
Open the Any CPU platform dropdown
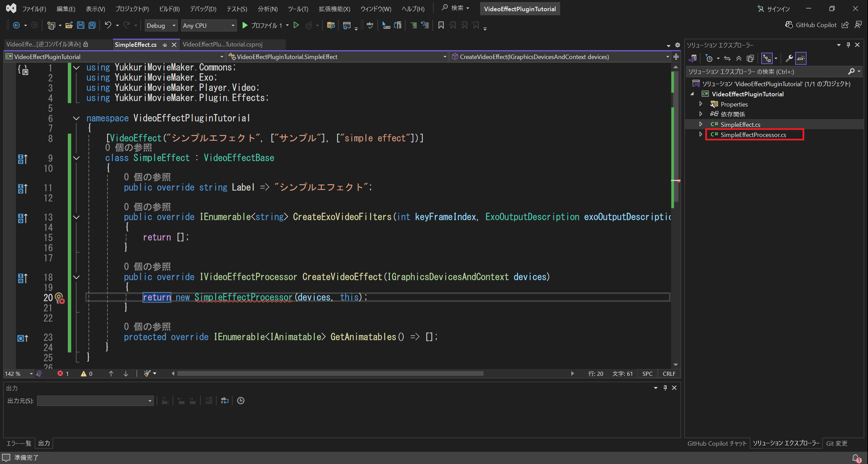pyautogui.click(x=208, y=25)
